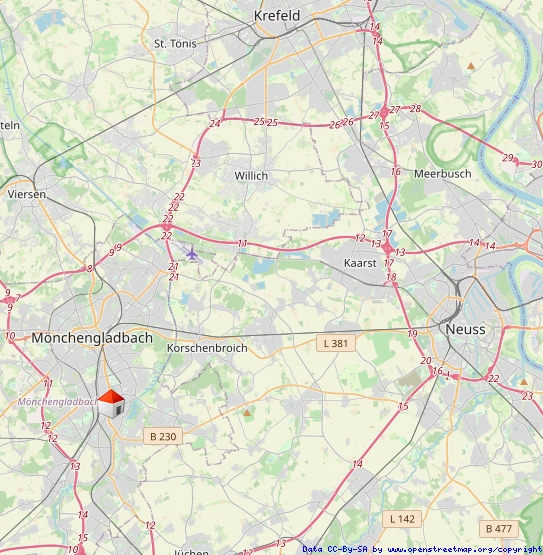Click the L 381 road shield
543x555 pixels.
click(x=336, y=343)
